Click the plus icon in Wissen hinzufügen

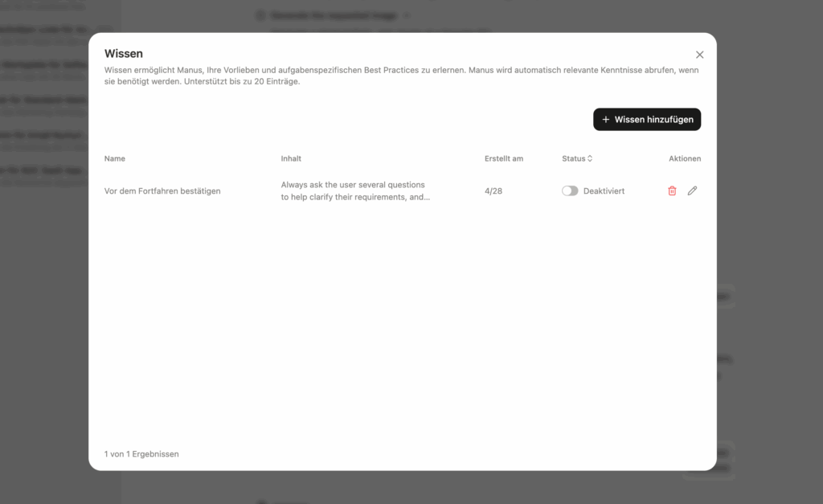coord(606,120)
